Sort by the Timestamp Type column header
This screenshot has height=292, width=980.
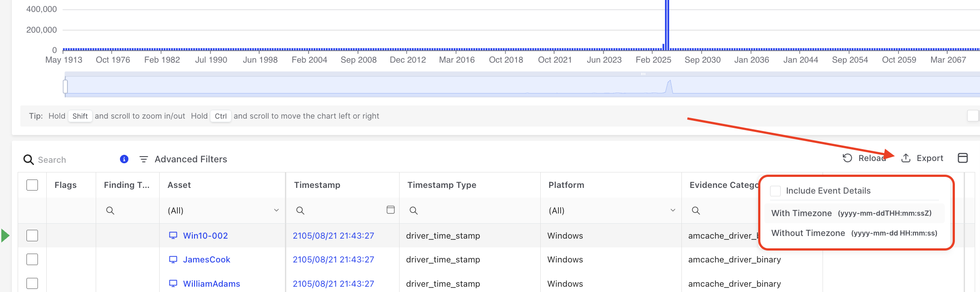pos(441,185)
